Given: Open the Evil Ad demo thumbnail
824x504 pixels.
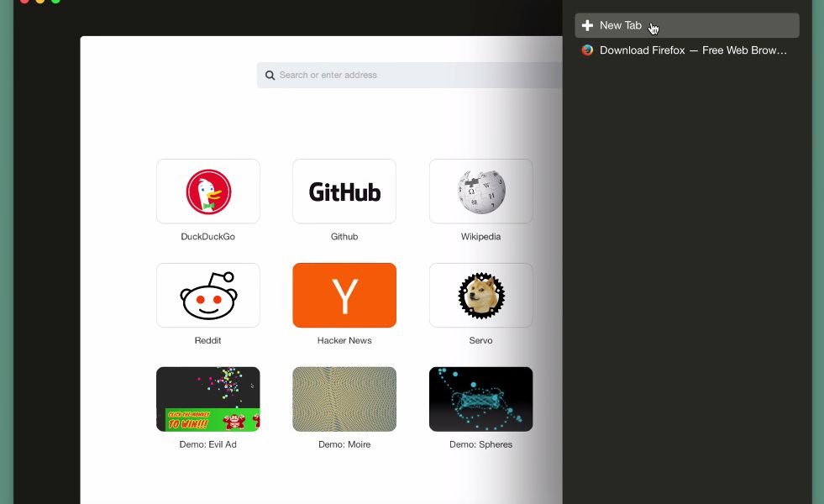Looking at the screenshot, I should pos(208,399).
